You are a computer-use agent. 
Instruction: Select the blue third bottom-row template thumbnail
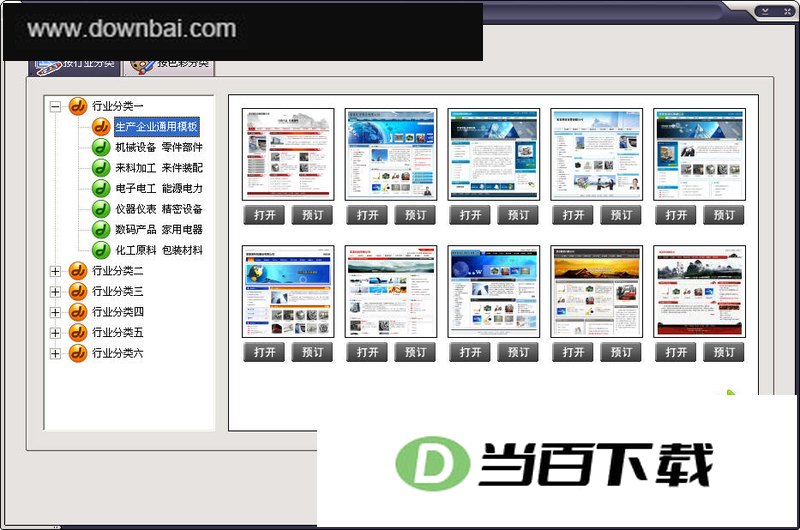point(494,291)
